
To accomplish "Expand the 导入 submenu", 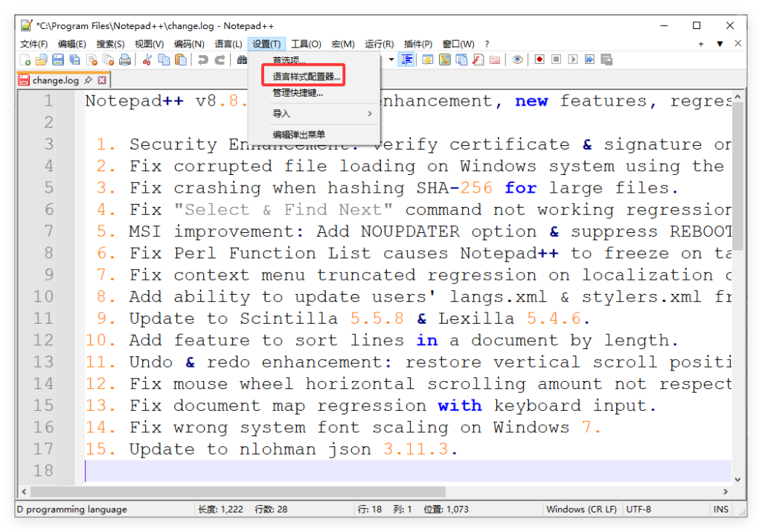I will (x=313, y=114).
